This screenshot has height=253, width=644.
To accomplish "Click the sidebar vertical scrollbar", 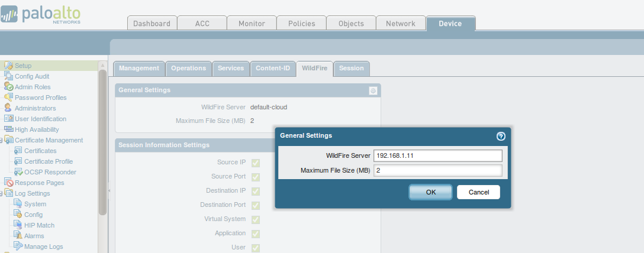I will [102, 142].
